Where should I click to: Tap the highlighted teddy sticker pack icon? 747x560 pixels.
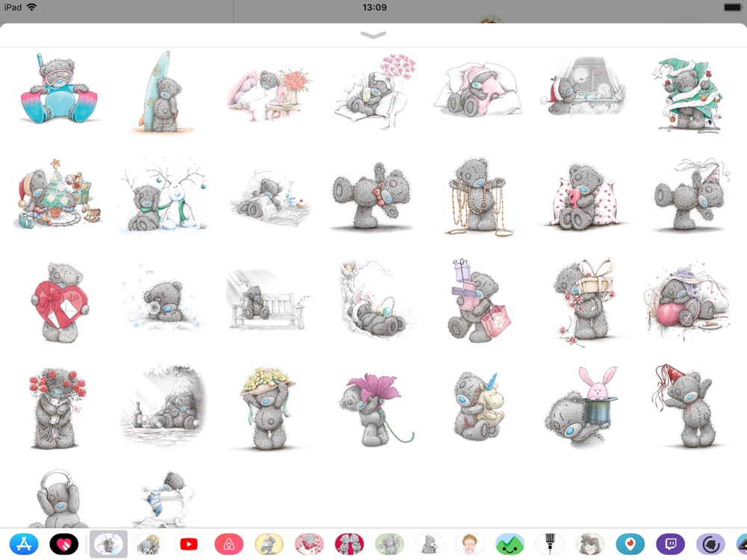point(108,544)
